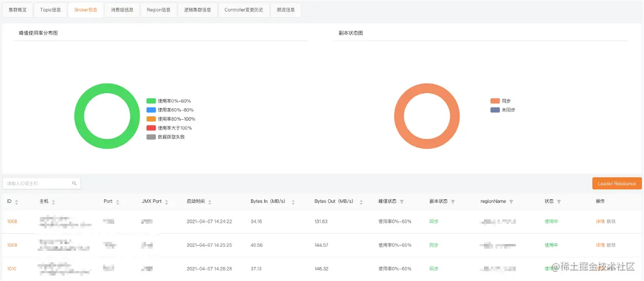
Task: Sort by 主机 column sort icon
Action: pyautogui.click(x=53, y=202)
